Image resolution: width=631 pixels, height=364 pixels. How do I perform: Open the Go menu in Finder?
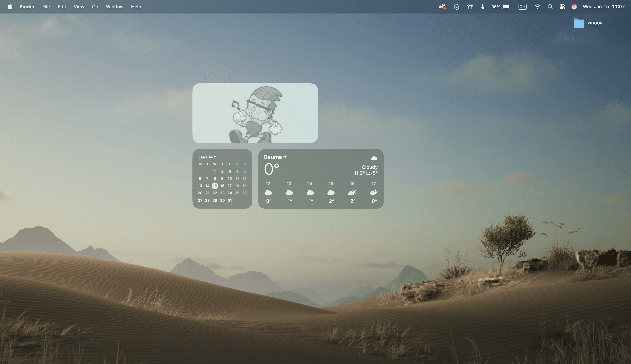point(95,7)
